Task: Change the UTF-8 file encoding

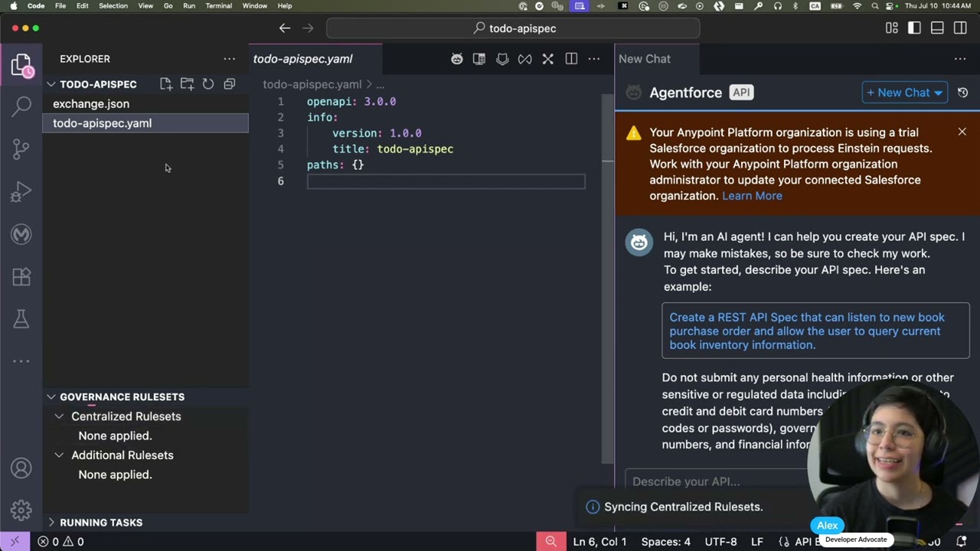Action: point(720,542)
